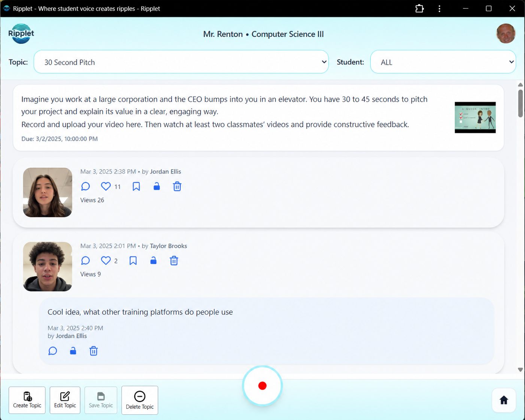The height and width of the screenshot is (420, 525).
Task: Click the 'Imagine you work at a large corporation' prompt text
Action: point(224,105)
